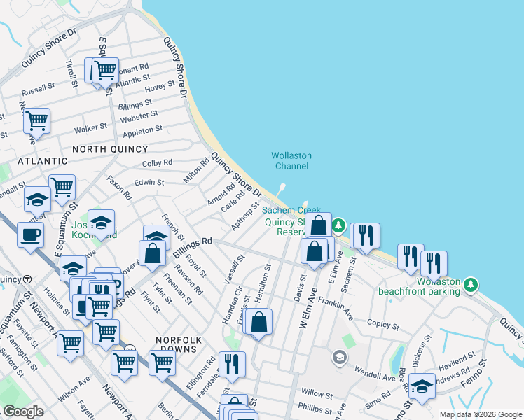Click the ATLANTIC neighborhood label

pos(43,161)
